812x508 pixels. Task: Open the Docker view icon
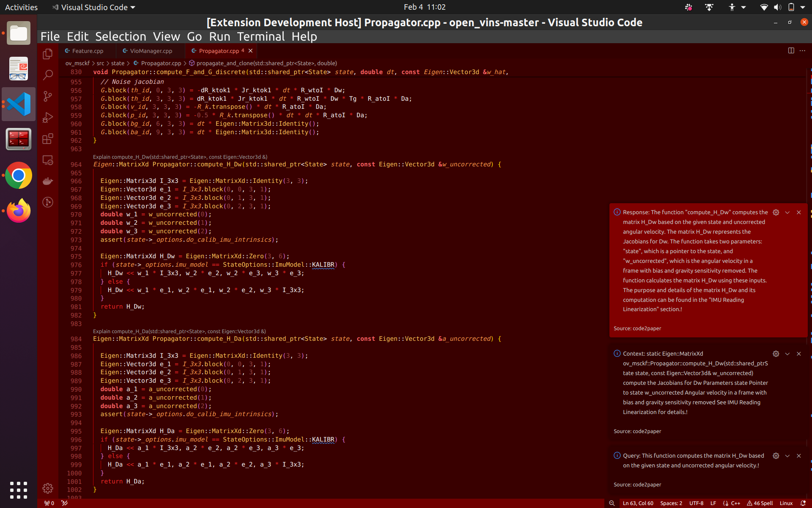[x=48, y=181]
